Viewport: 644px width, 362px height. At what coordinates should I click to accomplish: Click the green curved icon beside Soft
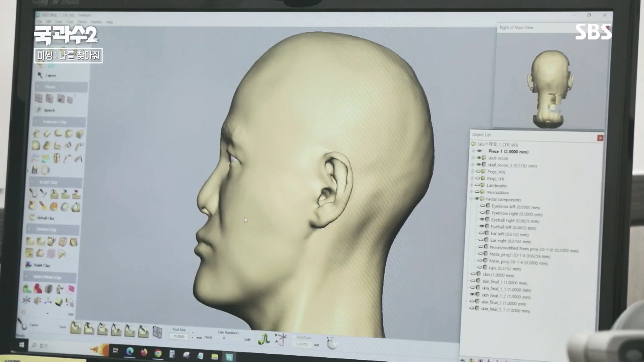pyautogui.click(x=264, y=339)
